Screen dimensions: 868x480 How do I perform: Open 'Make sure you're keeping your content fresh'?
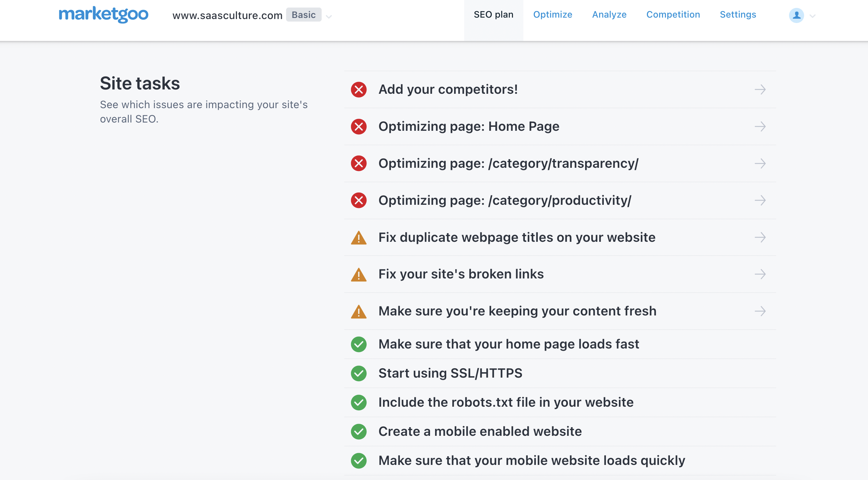tap(560, 311)
